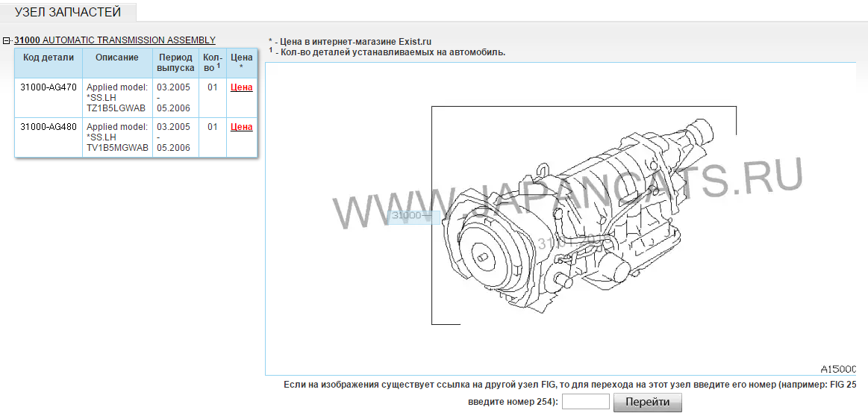Click the transmission assembly diagram image

pyautogui.click(x=582, y=217)
